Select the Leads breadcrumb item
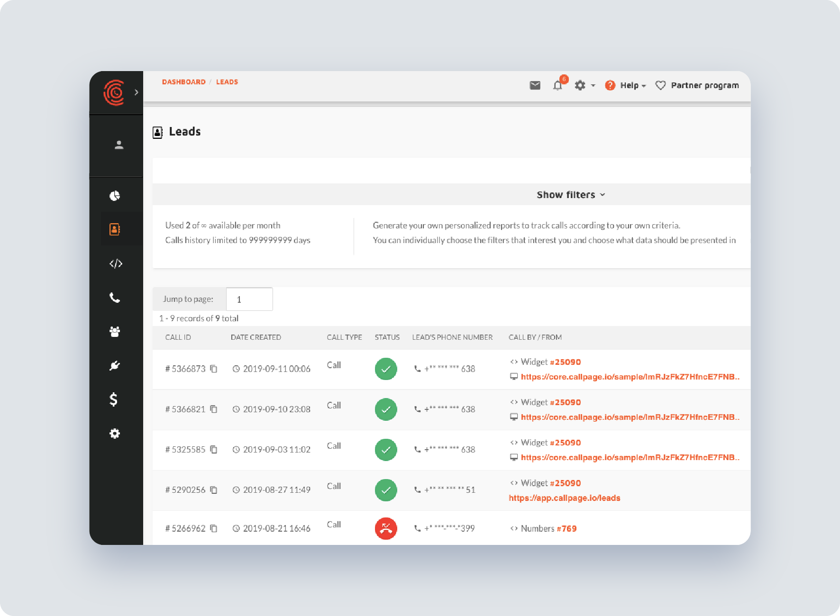This screenshot has width=840, height=616. 227,82
